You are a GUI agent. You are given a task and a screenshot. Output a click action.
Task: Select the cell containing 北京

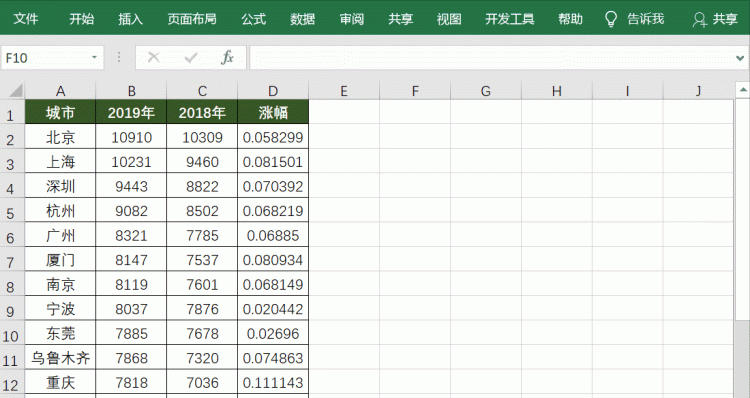click(x=60, y=137)
